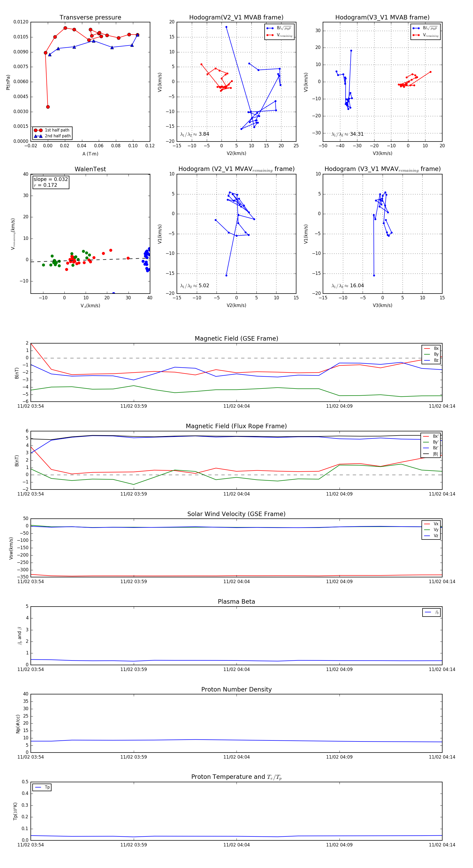Click the "Plasma Beta" plot title
The width and height of the screenshot is (473, 868).
[236, 602]
